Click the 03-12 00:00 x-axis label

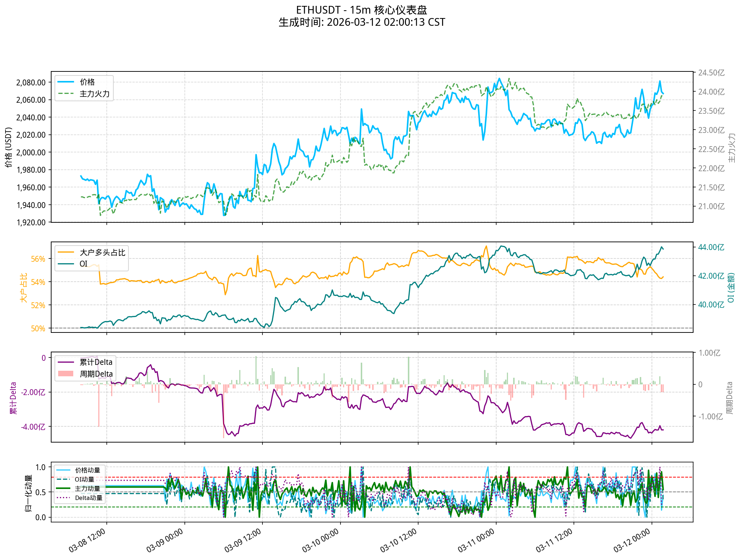click(632, 540)
